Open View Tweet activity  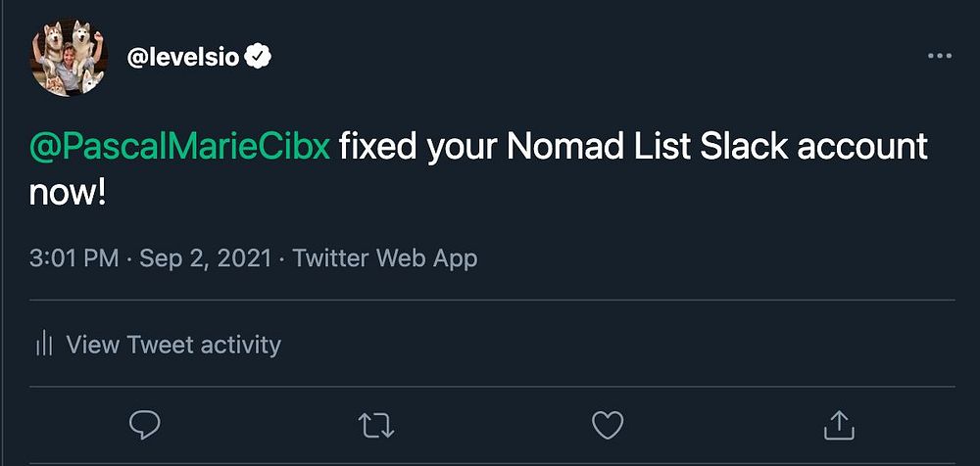coord(173,345)
